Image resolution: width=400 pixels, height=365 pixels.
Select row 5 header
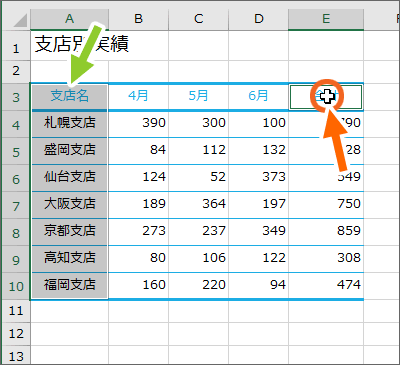coord(16,151)
